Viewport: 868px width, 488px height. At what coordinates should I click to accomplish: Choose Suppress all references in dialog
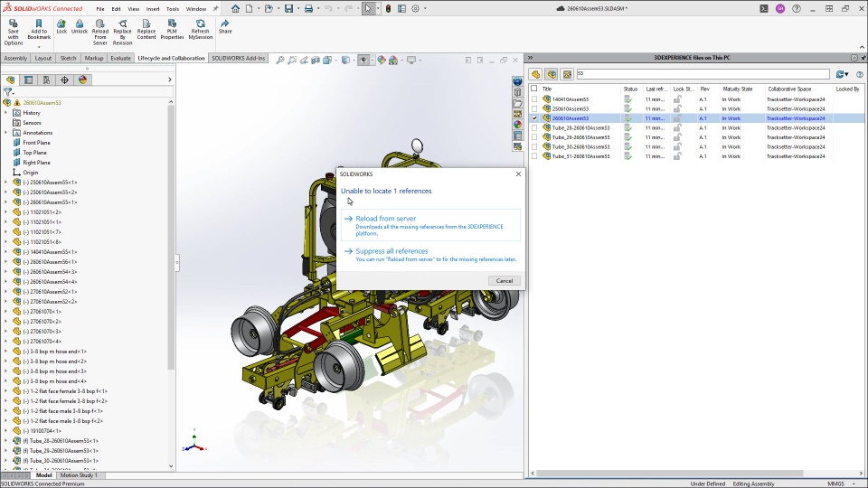[430, 255]
